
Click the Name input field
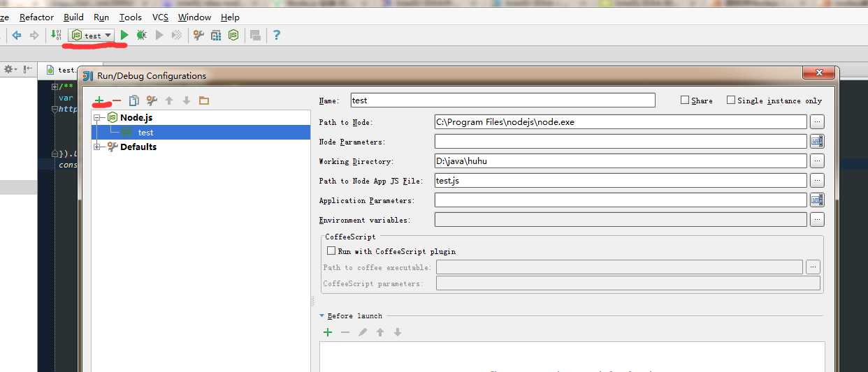coord(502,101)
